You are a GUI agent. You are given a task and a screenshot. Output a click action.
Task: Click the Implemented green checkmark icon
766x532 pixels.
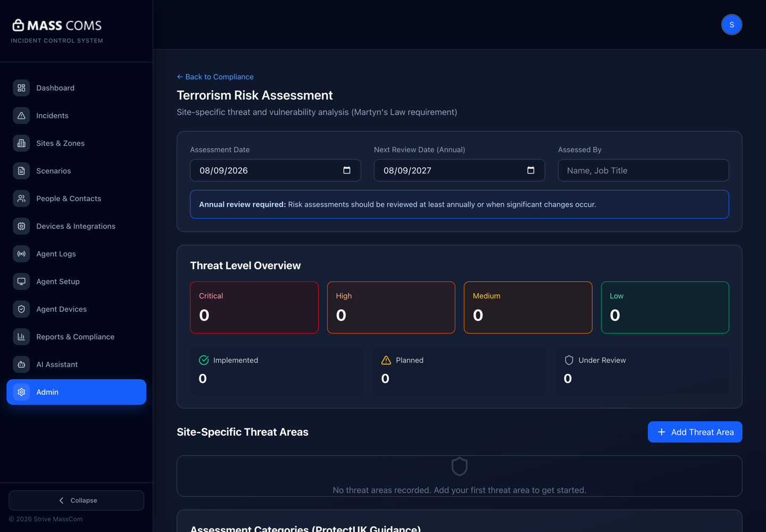(x=204, y=360)
